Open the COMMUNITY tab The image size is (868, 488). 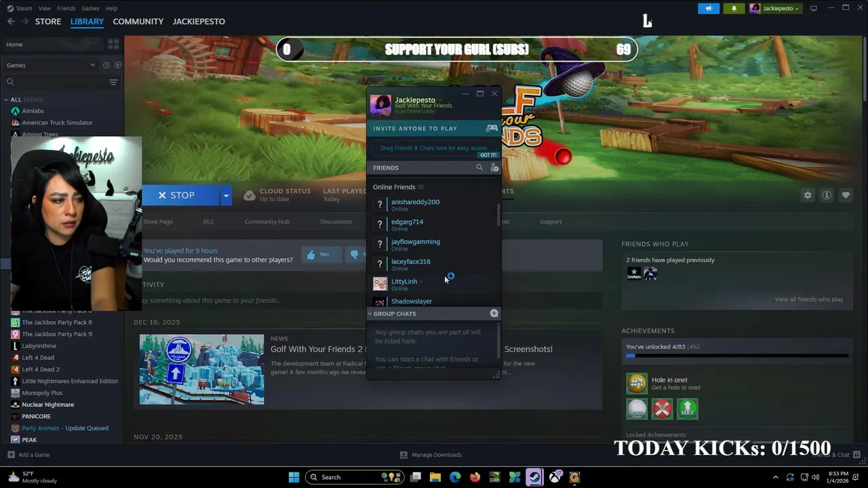coord(138,22)
